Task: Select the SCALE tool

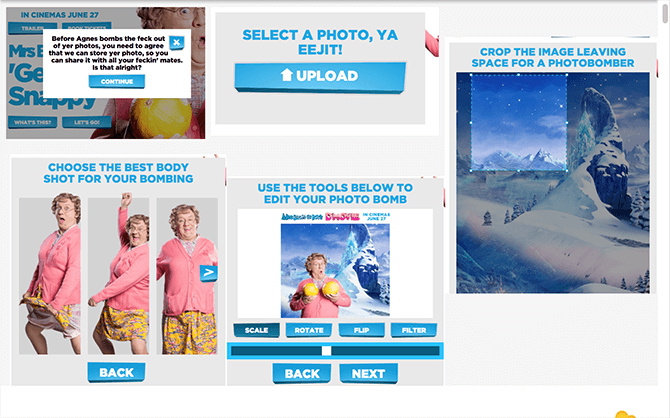Action: pos(256,330)
